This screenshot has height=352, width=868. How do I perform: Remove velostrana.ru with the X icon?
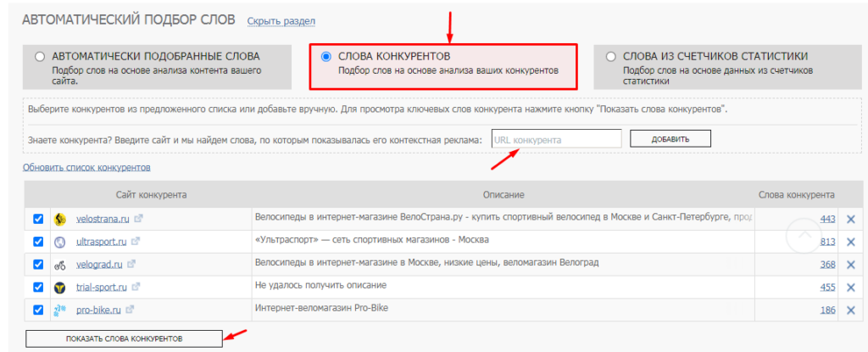(x=851, y=219)
